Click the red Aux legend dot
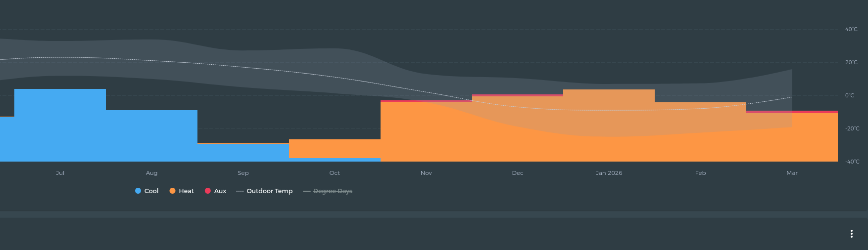The width and height of the screenshot is (868, 250). click(208, 191)
